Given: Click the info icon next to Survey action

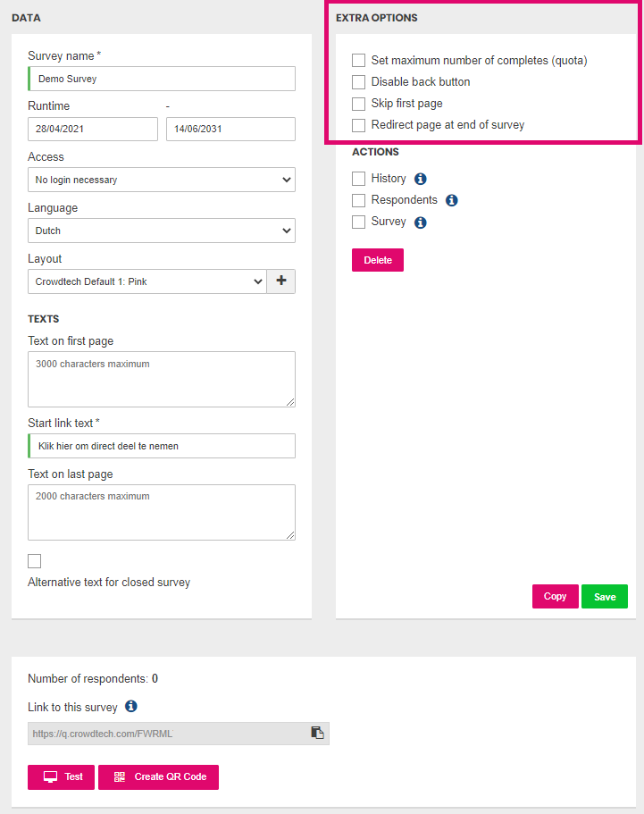Looking at the screenshot, I should (x=421, y=222).
